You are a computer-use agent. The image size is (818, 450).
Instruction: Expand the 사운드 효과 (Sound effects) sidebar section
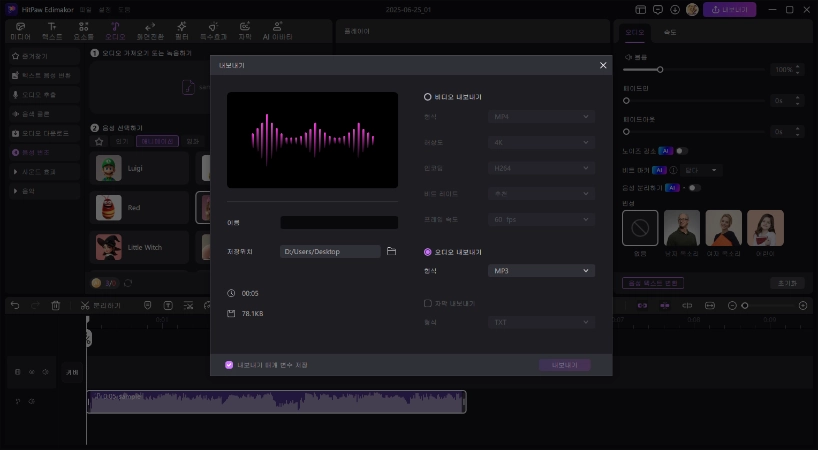(x=44, y=172)
